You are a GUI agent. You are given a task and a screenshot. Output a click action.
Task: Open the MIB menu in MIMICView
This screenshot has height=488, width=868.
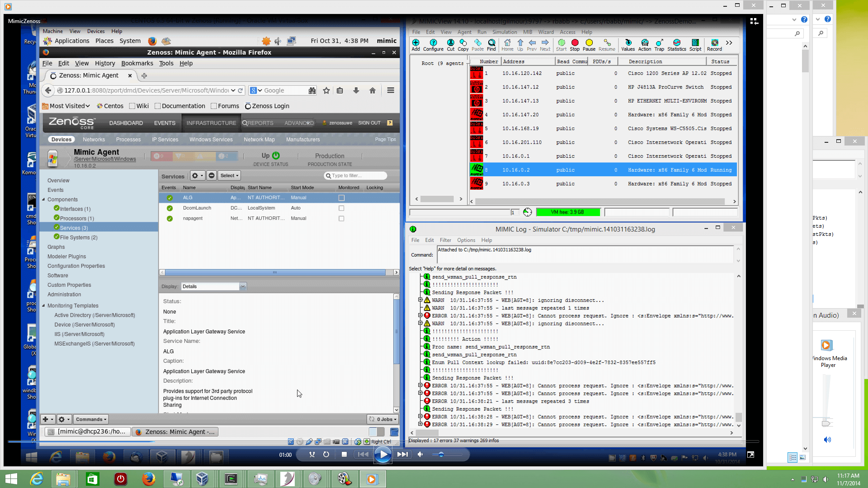(528, 32)
